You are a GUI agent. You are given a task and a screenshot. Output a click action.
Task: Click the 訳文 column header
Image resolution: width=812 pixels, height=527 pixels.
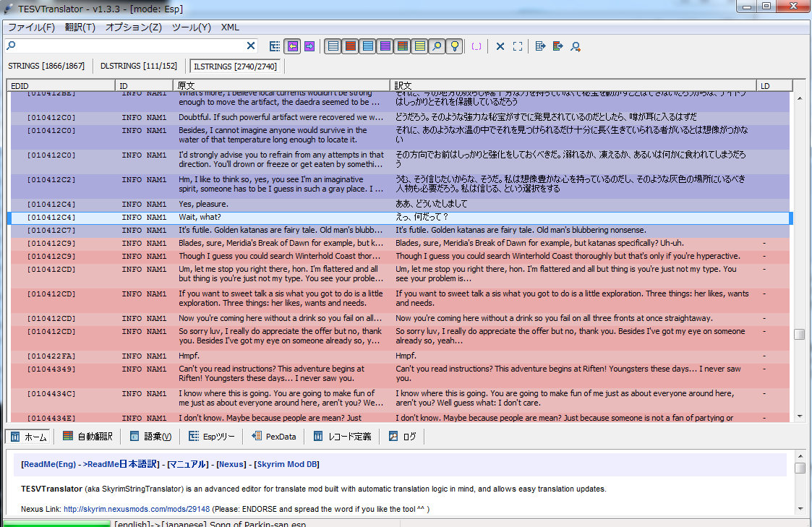(573, 86)
